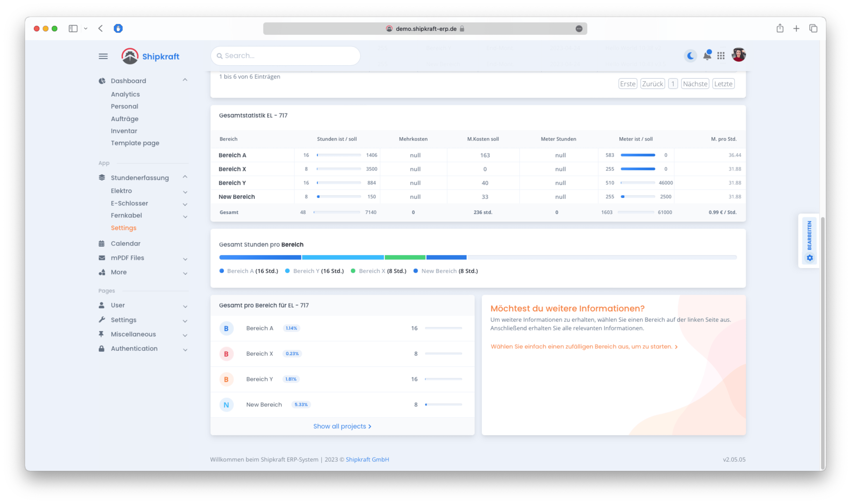Screen dimensions: 851x504
Task: Click Show all projects link
Action: coord(342,426)
